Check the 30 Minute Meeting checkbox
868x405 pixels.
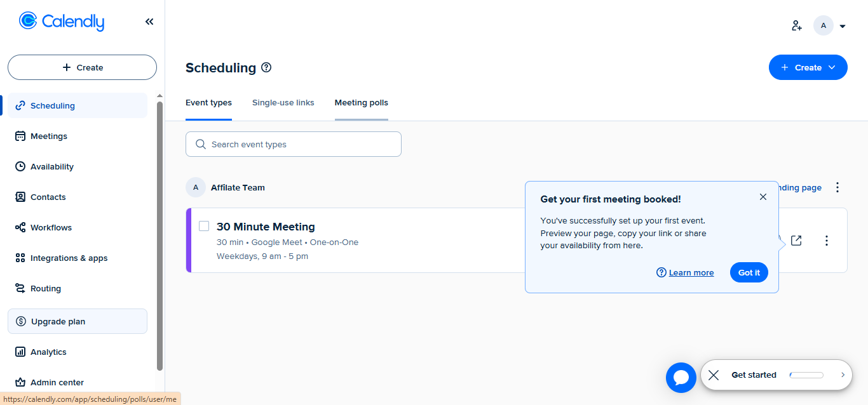[204, 226]
